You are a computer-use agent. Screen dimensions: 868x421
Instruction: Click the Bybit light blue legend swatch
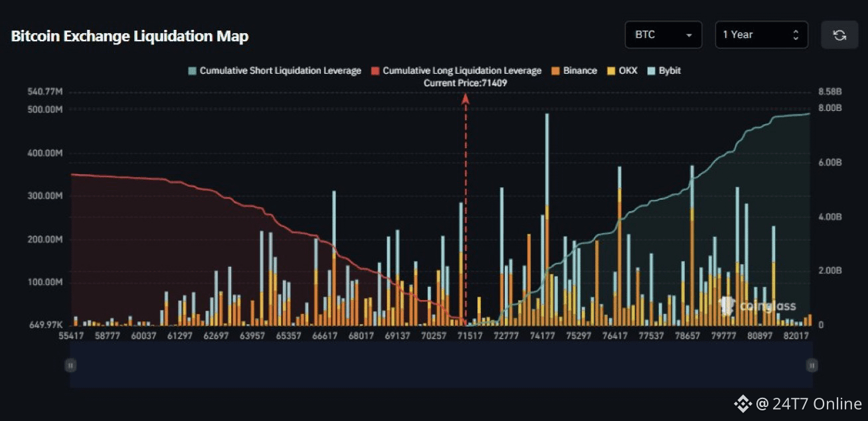[650, 70]
